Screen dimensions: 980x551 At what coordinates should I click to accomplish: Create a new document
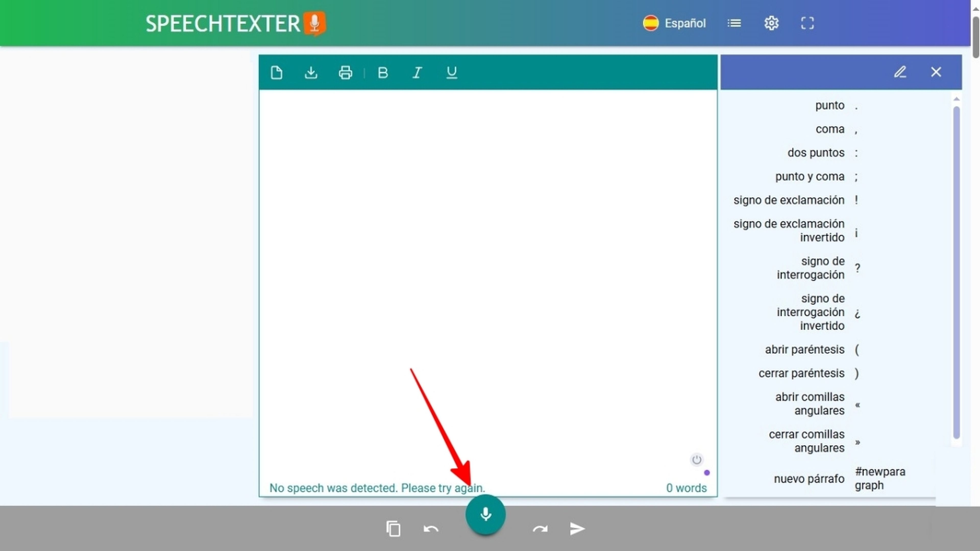[x=277, y=72]
